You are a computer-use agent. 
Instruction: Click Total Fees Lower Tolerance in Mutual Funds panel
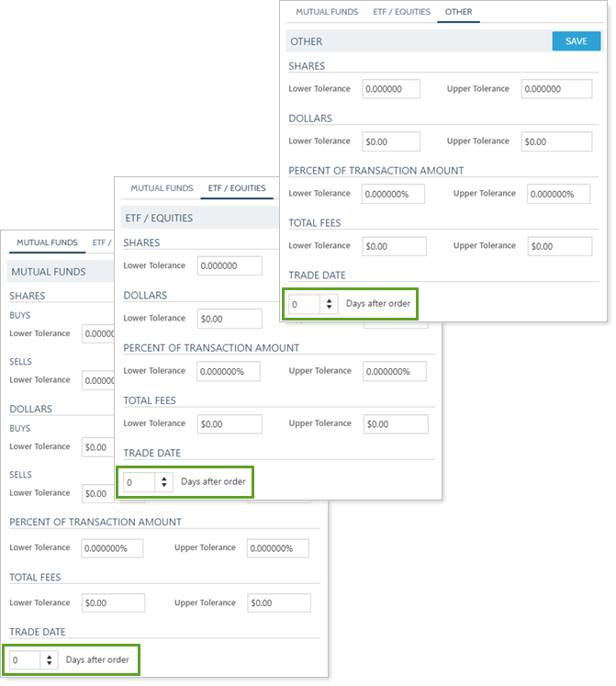pos(113,603)
